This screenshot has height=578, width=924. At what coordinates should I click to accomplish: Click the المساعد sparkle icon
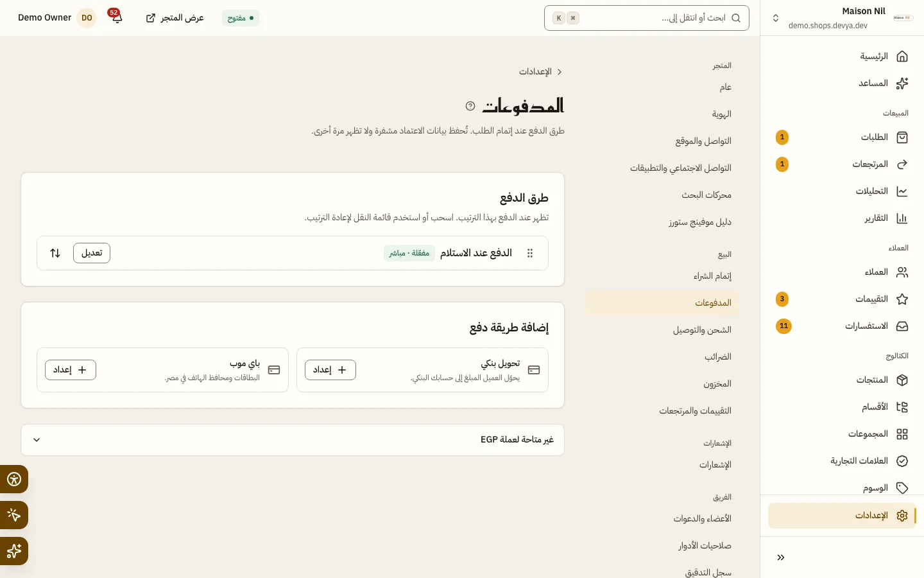click(x=902, y=83)
